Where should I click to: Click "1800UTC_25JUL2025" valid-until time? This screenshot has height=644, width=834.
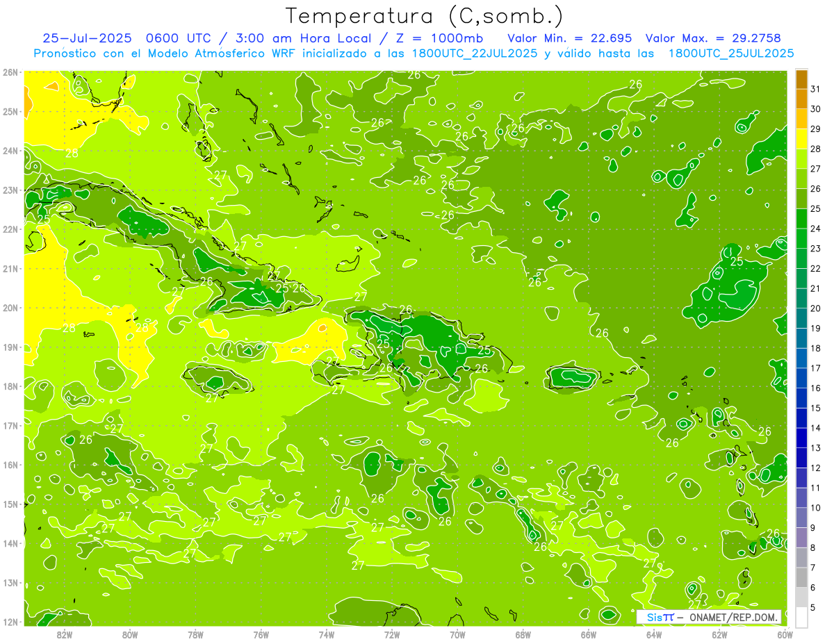pyautogui.click(x=731, y=53)
